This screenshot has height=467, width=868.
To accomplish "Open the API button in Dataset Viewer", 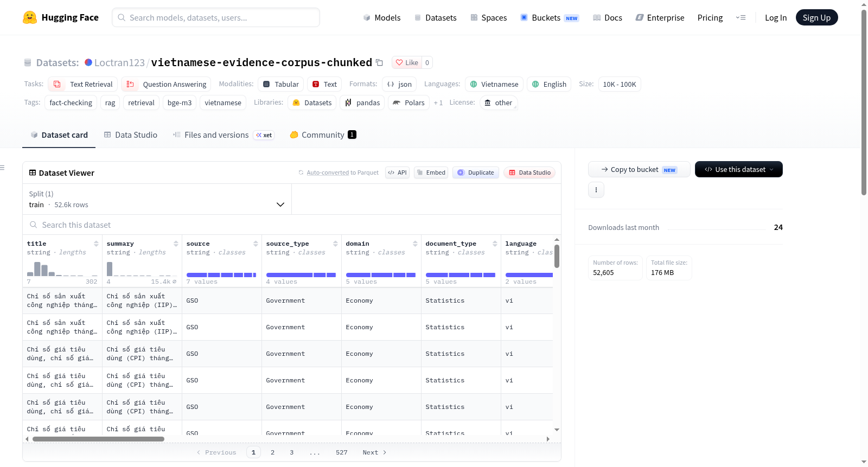I will (x=397, y=172).
